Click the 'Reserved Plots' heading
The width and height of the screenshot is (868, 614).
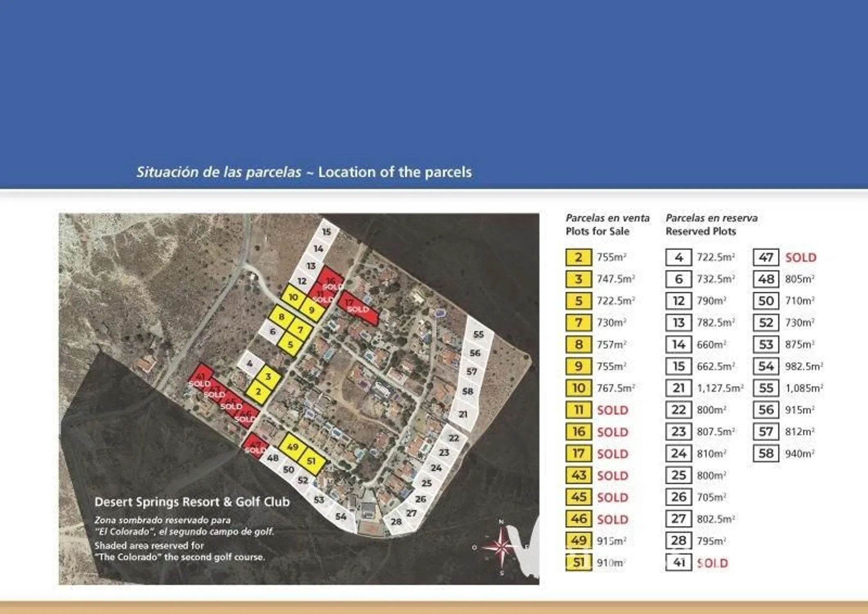[x=701, y=231]
